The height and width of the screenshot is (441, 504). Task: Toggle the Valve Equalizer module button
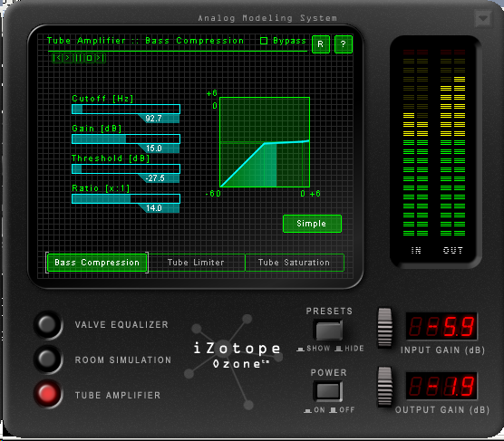[48, 324]
